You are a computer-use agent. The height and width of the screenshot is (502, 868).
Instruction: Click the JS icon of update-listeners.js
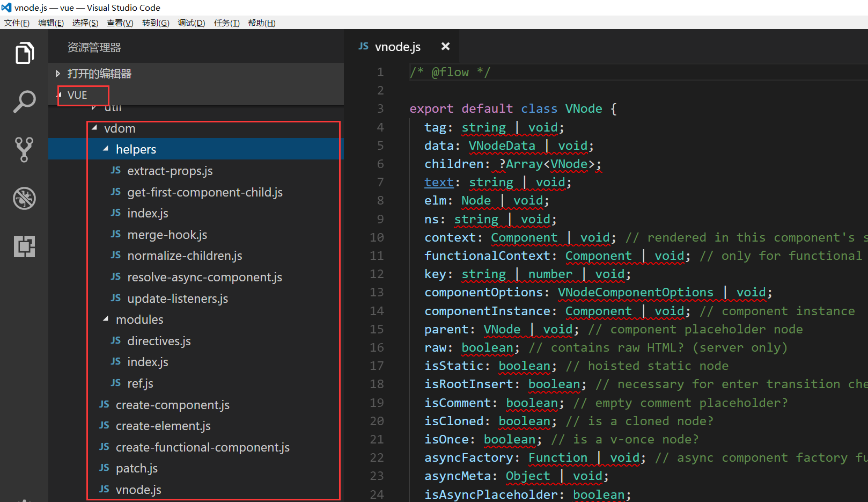116,298
